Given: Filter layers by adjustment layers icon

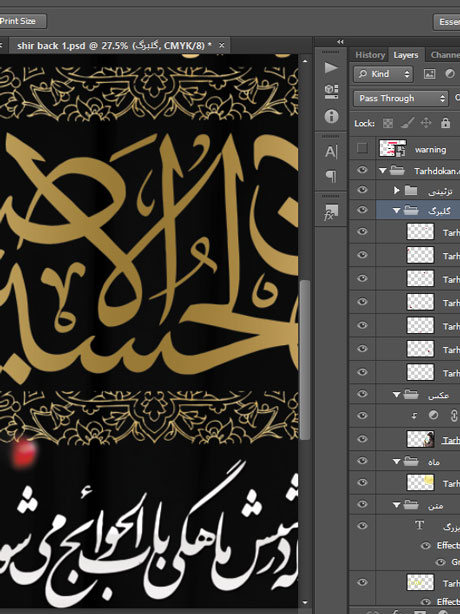Looking at the screenshot, I should coord(450,74).
